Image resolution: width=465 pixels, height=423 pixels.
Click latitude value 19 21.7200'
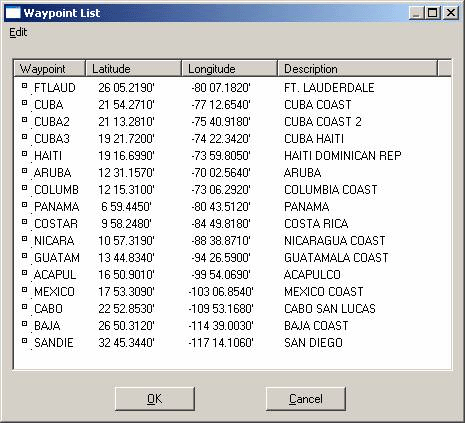126,139
